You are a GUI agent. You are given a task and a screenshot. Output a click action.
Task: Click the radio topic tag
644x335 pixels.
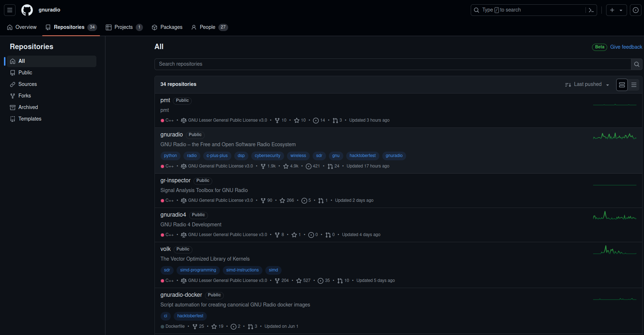coord(192,156)
